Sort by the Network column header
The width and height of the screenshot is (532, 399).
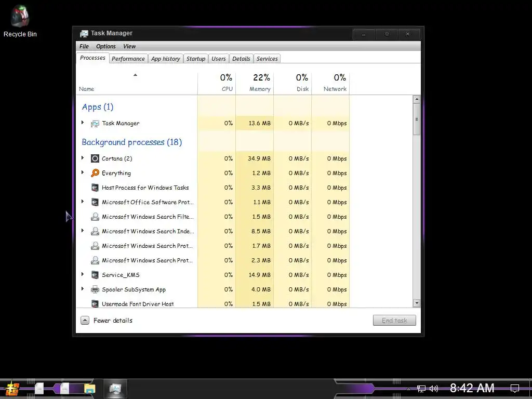331,84
